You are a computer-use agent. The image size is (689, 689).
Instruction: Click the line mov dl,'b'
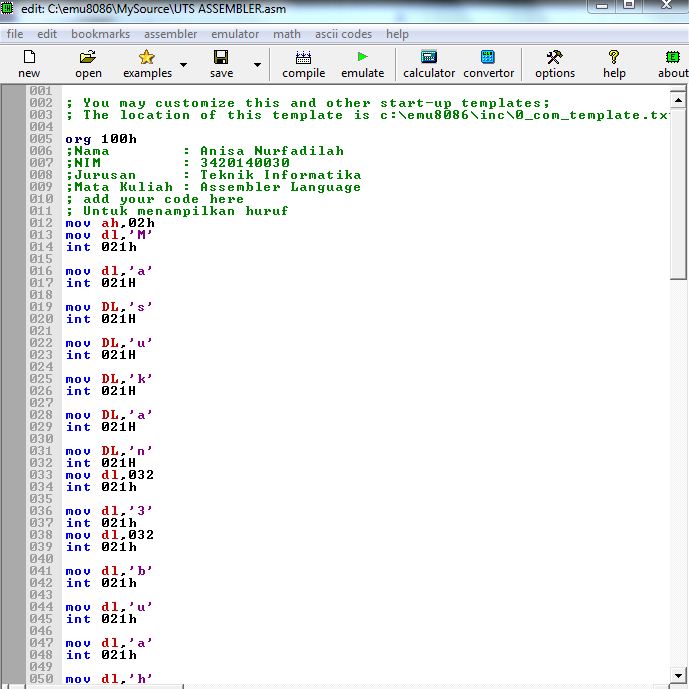pos(109,571)
